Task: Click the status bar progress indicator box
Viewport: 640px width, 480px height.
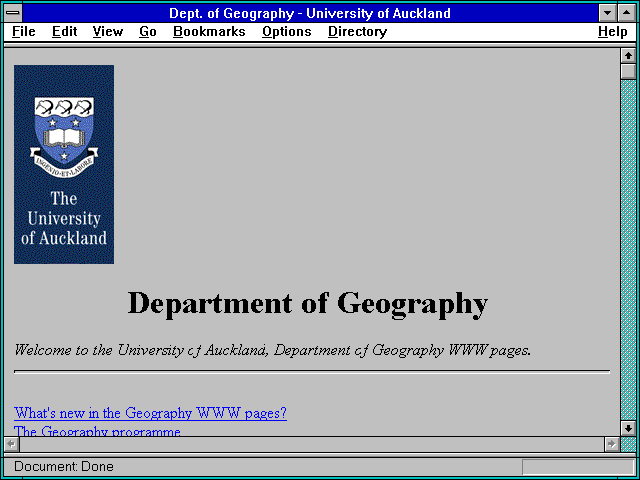Action: 578,467
